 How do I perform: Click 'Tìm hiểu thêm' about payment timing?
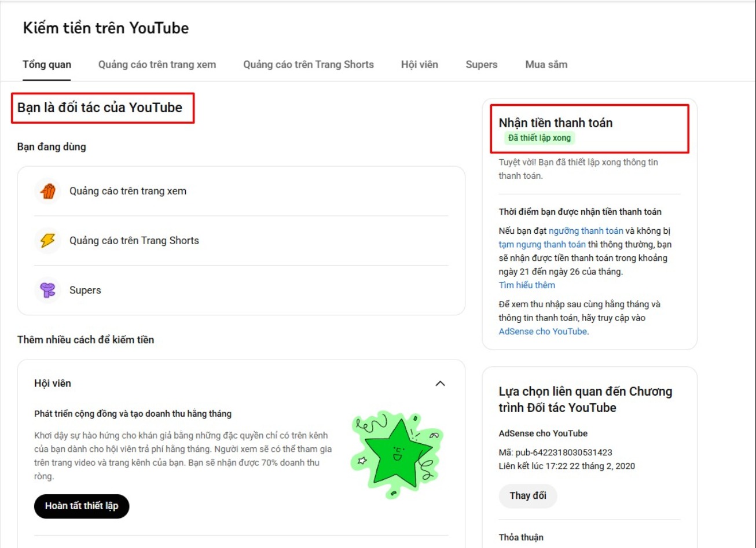click(526, 285)
